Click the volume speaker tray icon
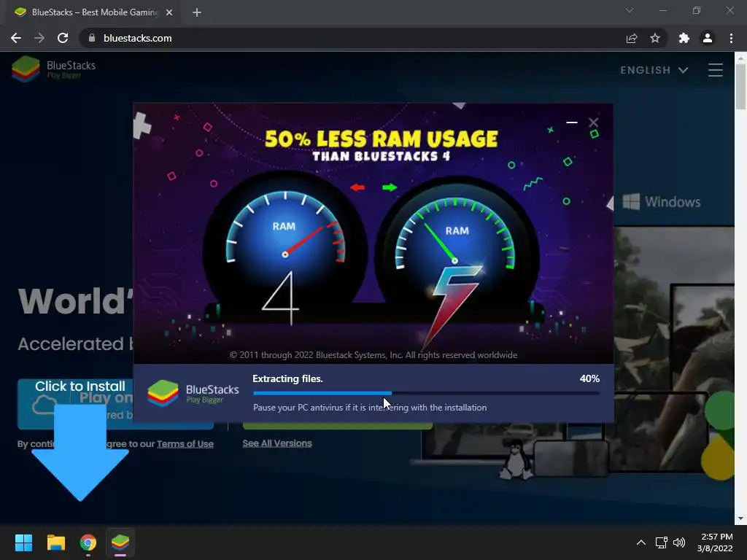 pos(679,542)
